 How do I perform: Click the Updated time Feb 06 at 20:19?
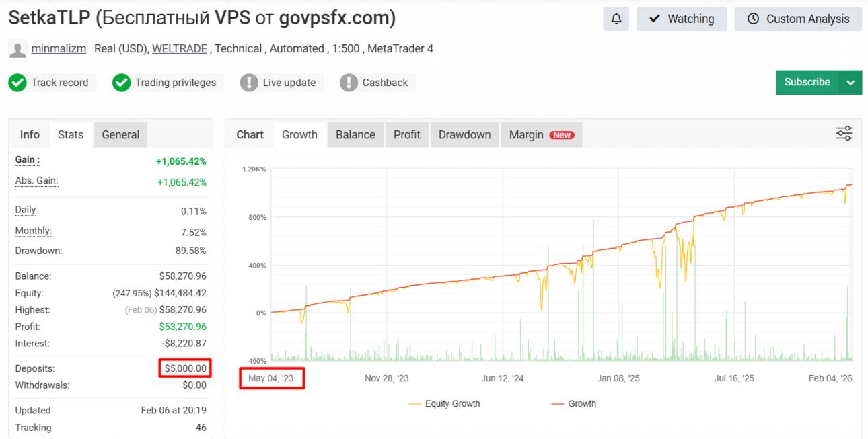click(x=174, y=410)
